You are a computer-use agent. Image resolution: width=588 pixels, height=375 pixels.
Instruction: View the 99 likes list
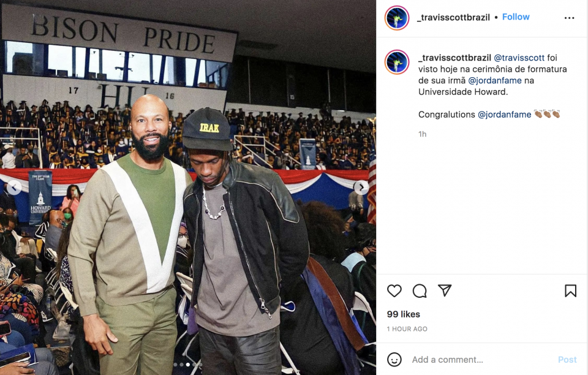(x=404, y=314)
